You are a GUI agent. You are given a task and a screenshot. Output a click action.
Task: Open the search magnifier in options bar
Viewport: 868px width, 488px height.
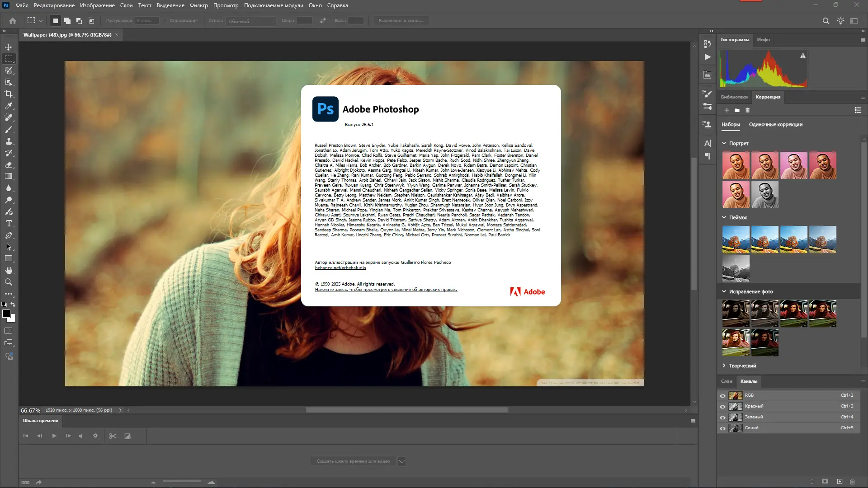point(826,21)
